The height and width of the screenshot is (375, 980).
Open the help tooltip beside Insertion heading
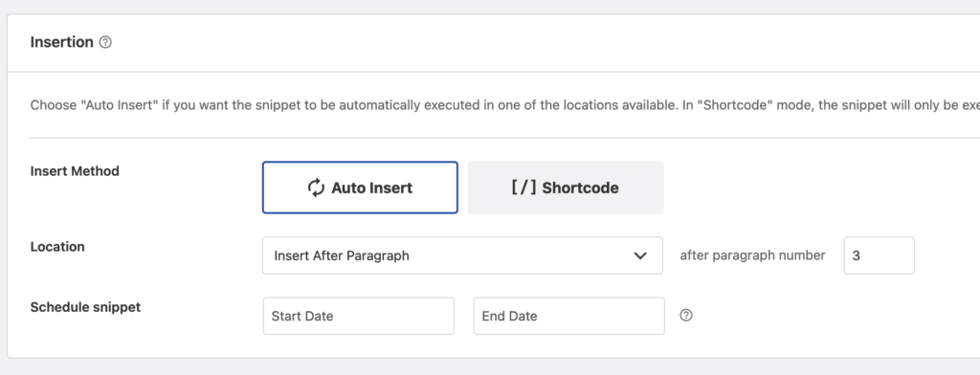pos(105,42)
